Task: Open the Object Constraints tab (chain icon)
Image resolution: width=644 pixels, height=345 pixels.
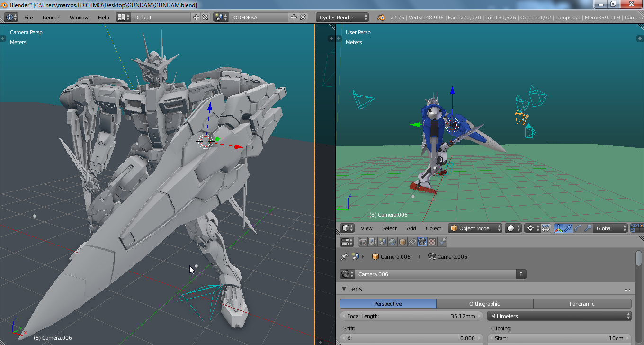Action: click(412, 242)
